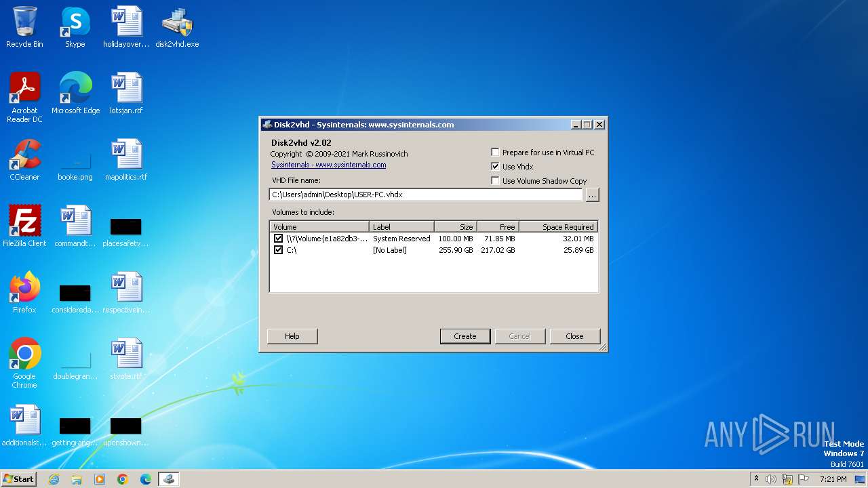Image resolution: width=868 pixels, height=488 pixels.
Task: Click the taskbar clock showing 7:21 PM
Action: click(833, 479)
